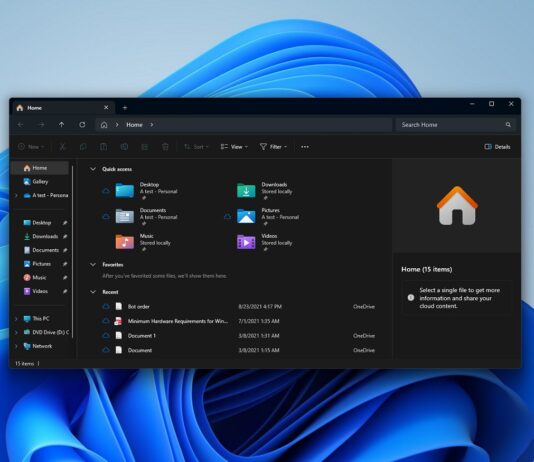Viewport: 534px width, 462px height.
Task: Select Music in the sidebar
Action: [35, 277]
